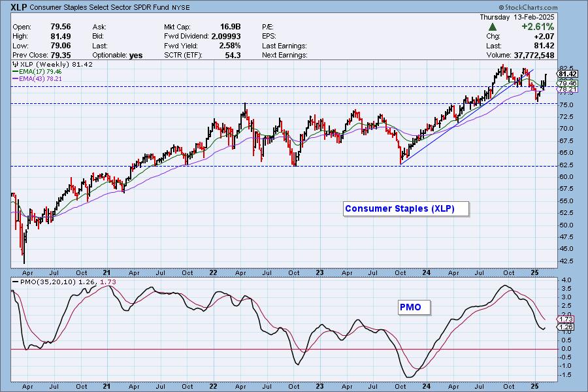Click the Volume value 37,772,548

tap(534, 55)
